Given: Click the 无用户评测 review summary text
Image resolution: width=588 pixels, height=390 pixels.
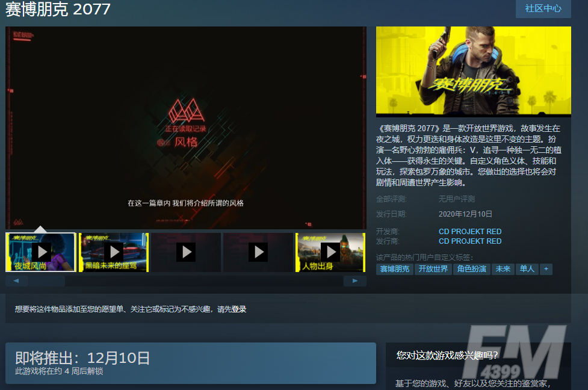Looking at the screenshot, I should click(x=456, y=199).
